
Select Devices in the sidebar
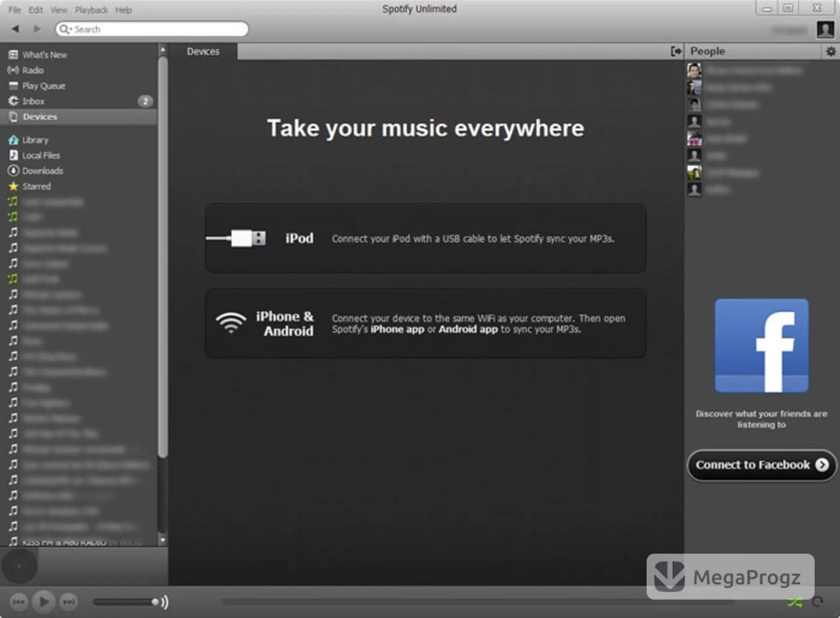(79, 117)
